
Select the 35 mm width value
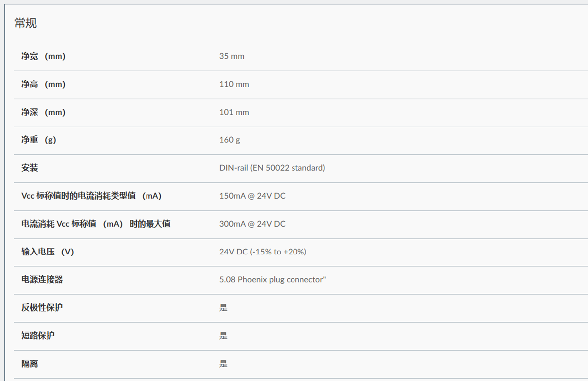pos(232,56)
